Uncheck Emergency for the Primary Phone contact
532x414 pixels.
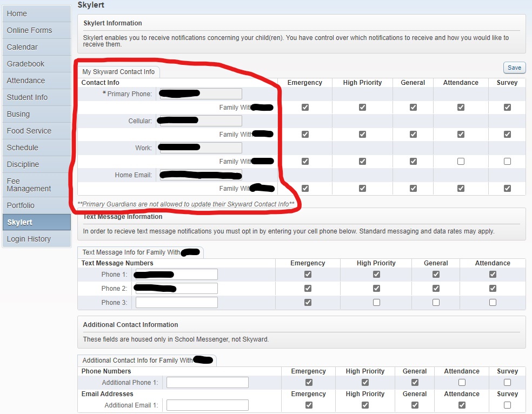305,107
